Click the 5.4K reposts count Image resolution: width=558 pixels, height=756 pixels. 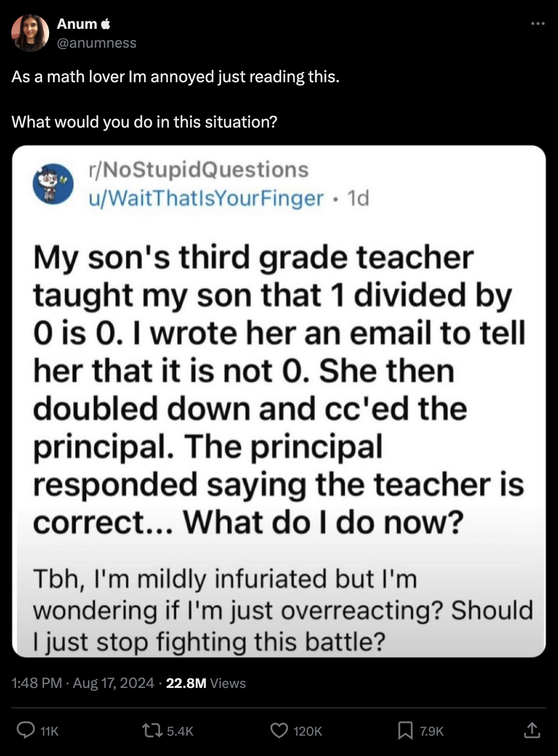(x=180, y=731)
